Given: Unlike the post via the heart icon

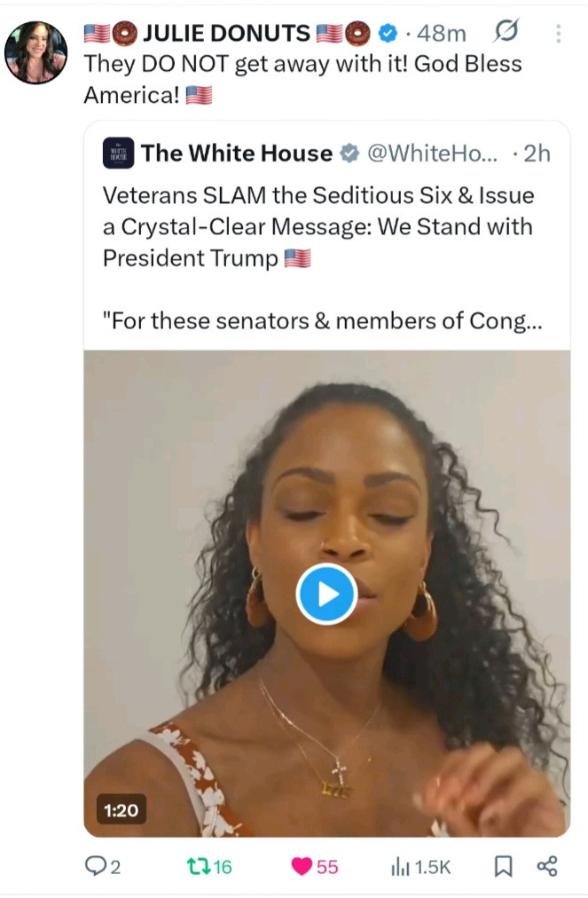Looking at the screenshot, I should click(x=302, y=866).
